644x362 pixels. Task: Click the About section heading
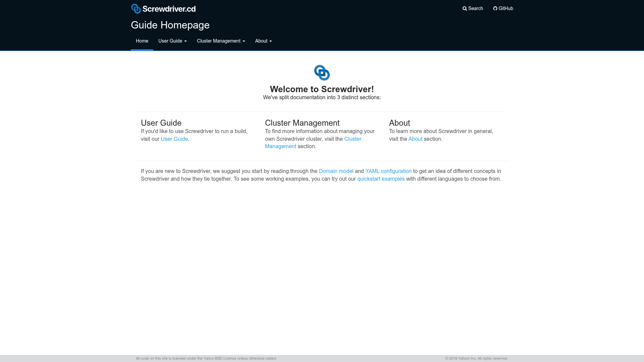[399, 123]
